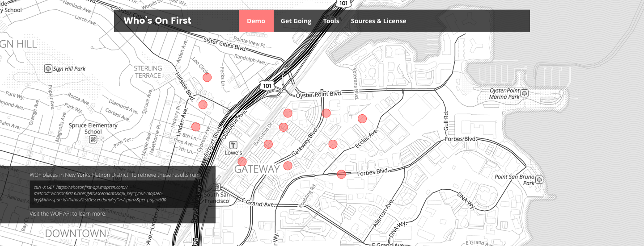This screenshot has height=246, width=644.
Task: Select the red marker beside the GATEWAY label
Action: pos(288,166)
